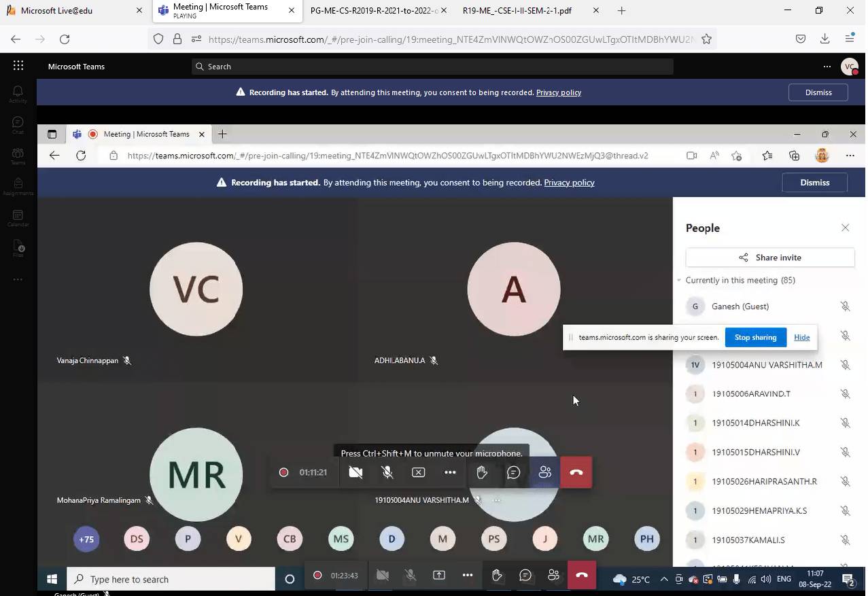
Task: Hide the screen sharing notification bar
Action: coord(801,337)
